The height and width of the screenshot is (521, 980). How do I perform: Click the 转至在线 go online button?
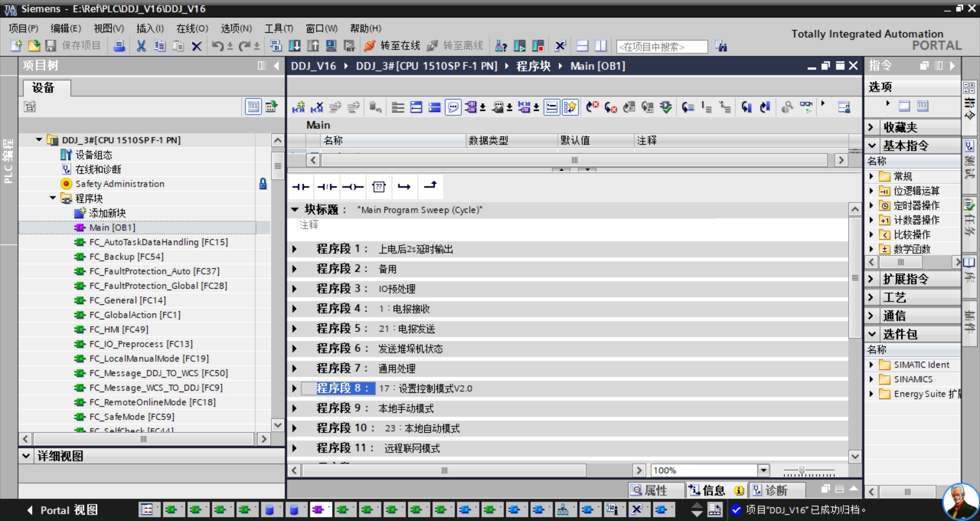(392, 46)
